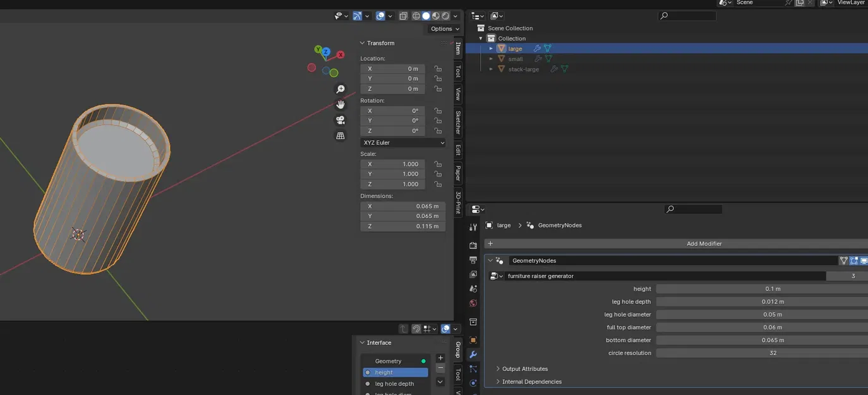
Task: Click the X-ray toggle icon in header
Action: tap(403, 16)
